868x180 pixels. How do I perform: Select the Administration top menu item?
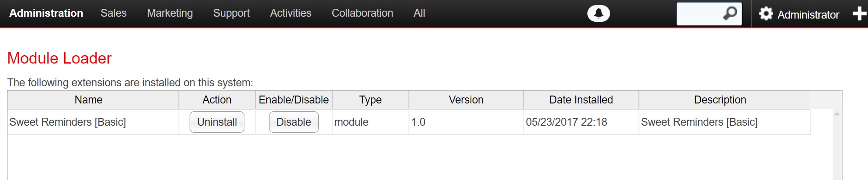46,13
